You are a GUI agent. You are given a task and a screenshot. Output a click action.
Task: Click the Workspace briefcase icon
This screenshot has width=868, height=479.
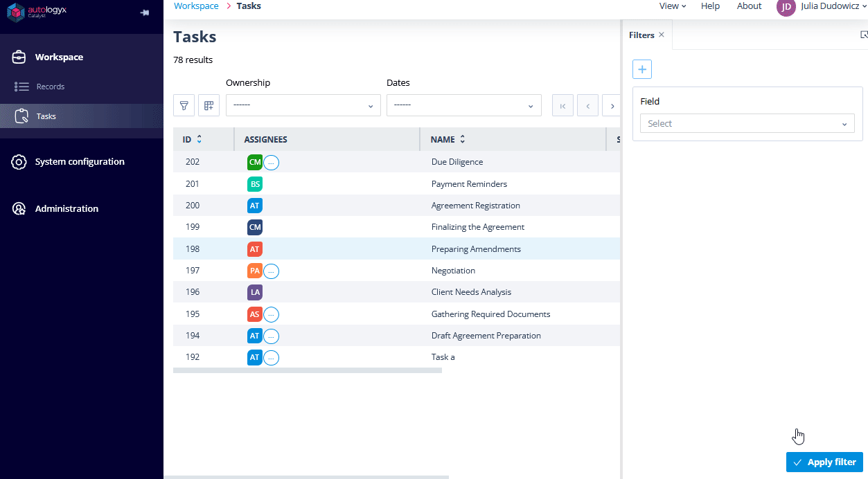click(x=19, y=57)
